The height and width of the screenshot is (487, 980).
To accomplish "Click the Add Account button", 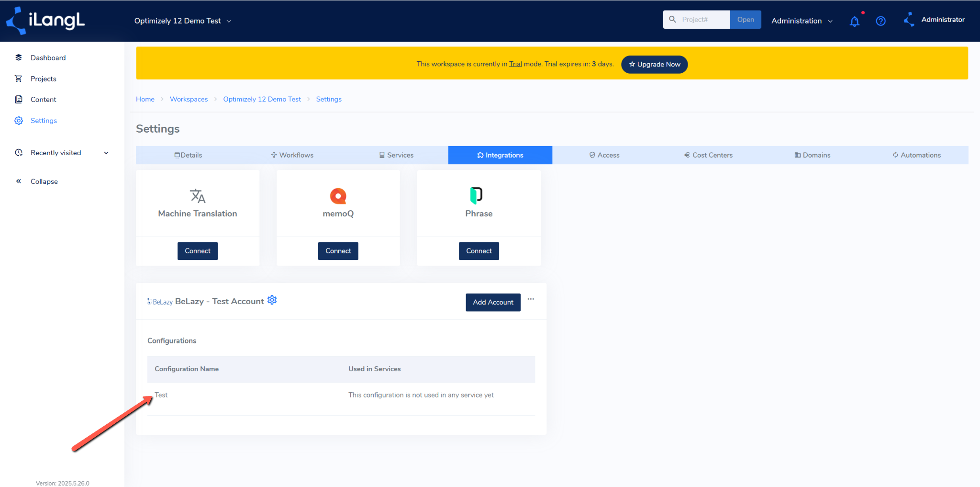I will point(493,302).
